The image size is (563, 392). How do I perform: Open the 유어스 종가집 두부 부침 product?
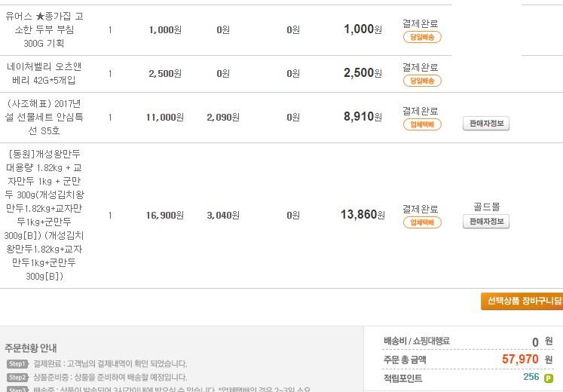coord(44,29)
